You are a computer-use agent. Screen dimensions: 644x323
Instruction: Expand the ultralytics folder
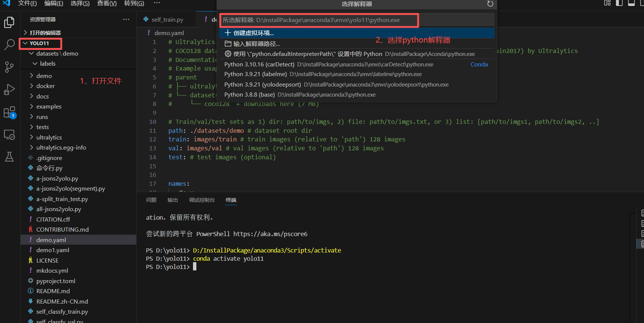78,137
